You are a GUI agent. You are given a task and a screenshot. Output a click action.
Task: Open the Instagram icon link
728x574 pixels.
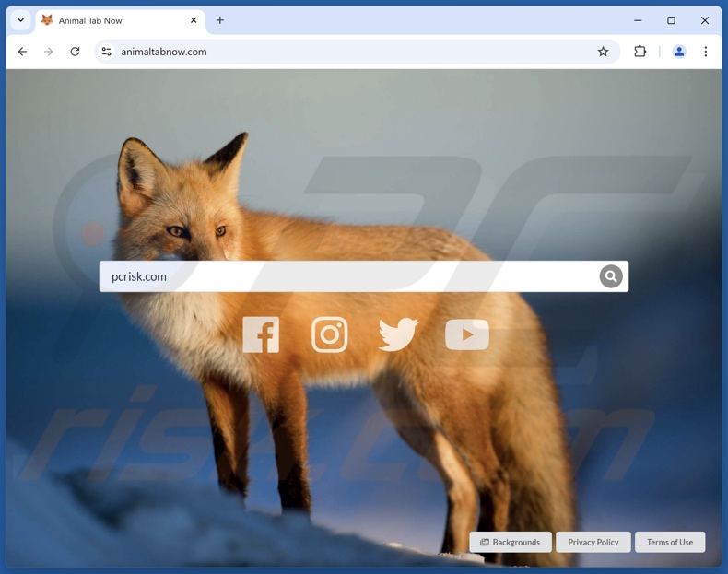pos(330,334)
